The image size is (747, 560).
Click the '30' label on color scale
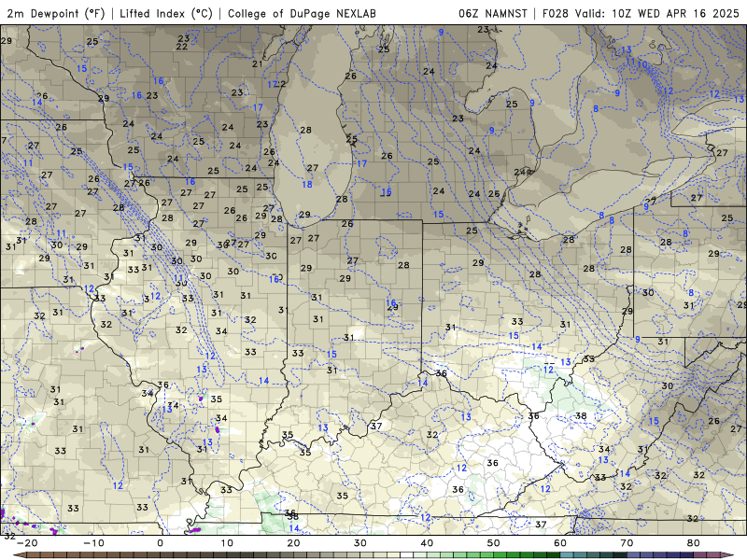[360, 543]
